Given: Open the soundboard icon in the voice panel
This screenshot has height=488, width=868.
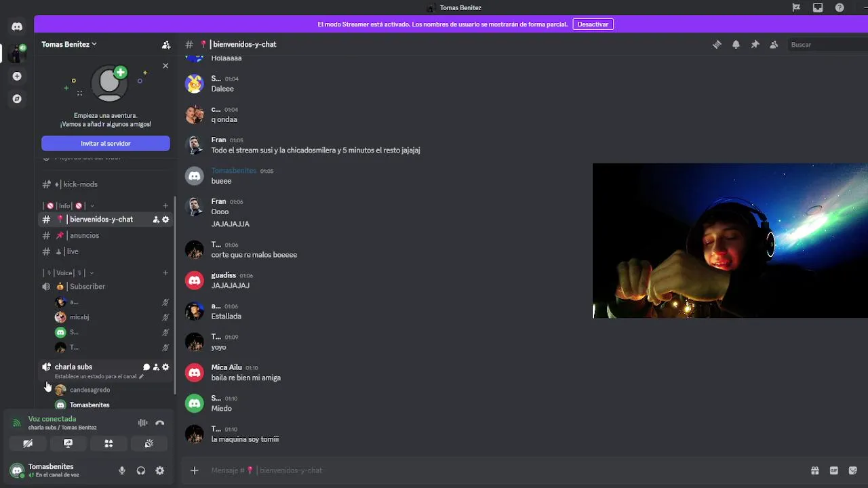Looking at the screenshot, I should (x=149, y=443).
